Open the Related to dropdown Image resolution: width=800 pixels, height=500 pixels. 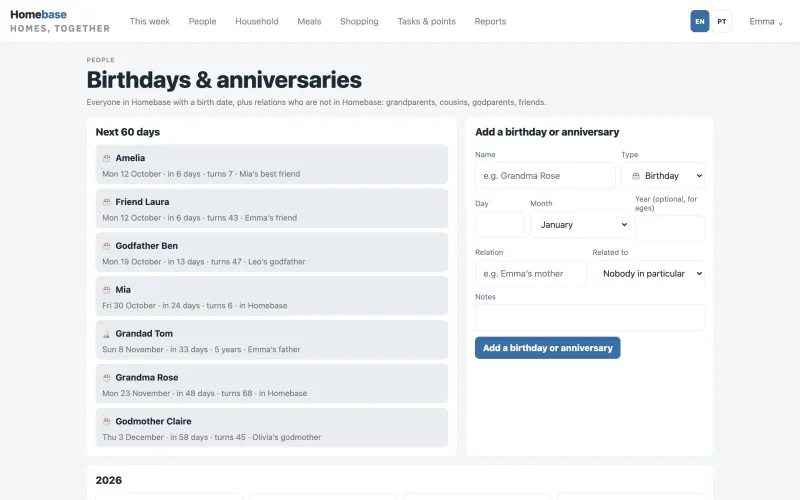[x=648, y=273]
